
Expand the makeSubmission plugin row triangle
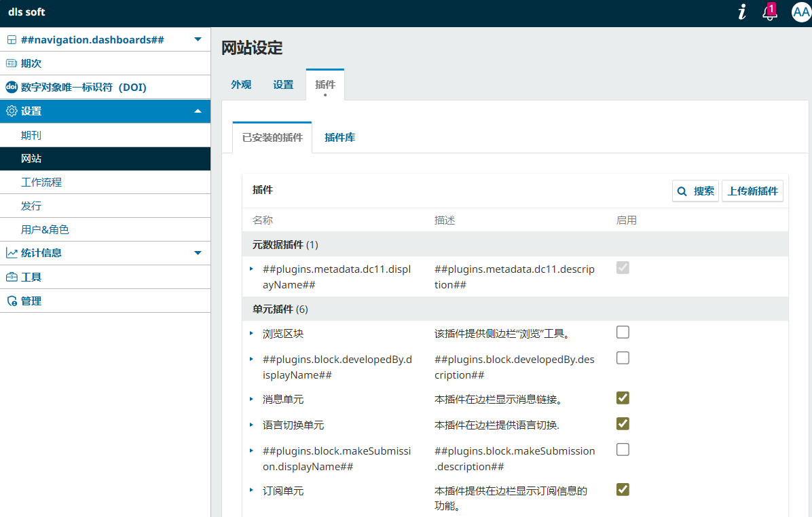pos(251,451)
